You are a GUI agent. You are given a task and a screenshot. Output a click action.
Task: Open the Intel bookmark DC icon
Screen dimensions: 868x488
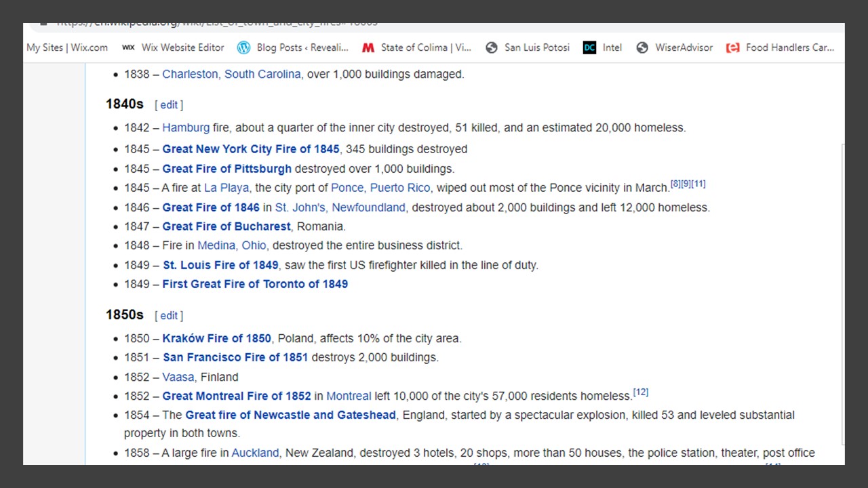tap(589, 47)
